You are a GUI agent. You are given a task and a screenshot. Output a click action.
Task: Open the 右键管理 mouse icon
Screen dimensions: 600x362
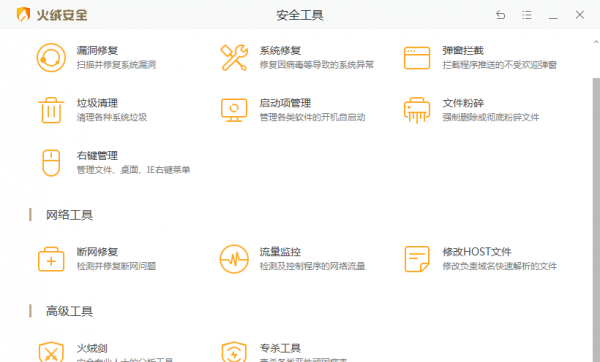pos(51,163)
